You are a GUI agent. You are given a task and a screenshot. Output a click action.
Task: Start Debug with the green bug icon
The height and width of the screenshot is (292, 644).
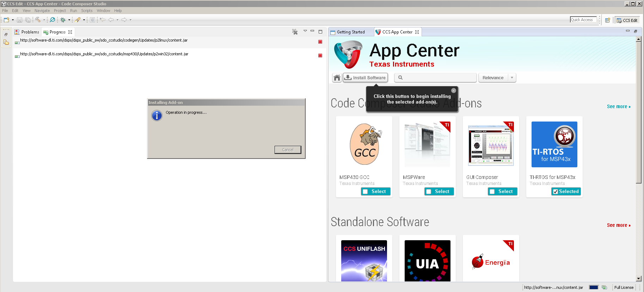[x=63, y=20]
